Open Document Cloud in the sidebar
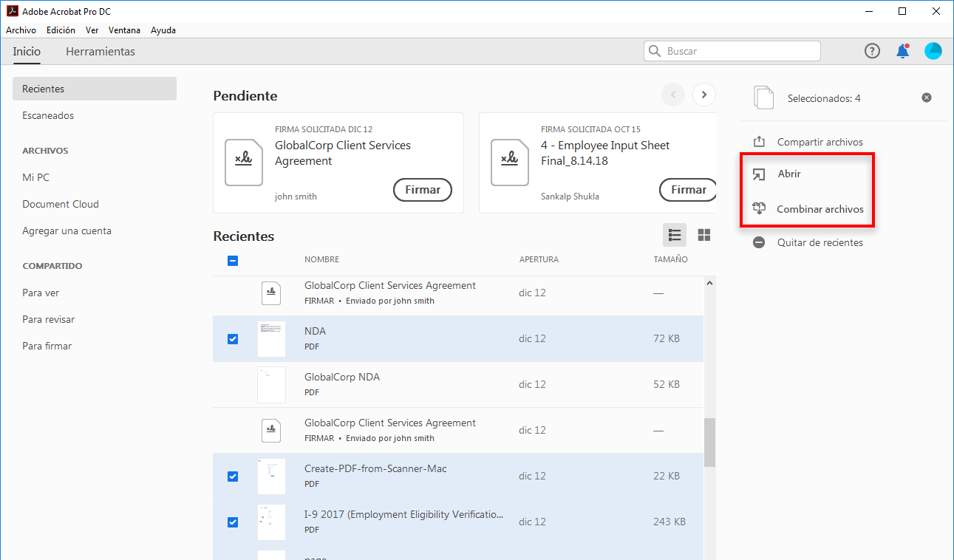This screenshot has width=954, height=560. [61, 204]
